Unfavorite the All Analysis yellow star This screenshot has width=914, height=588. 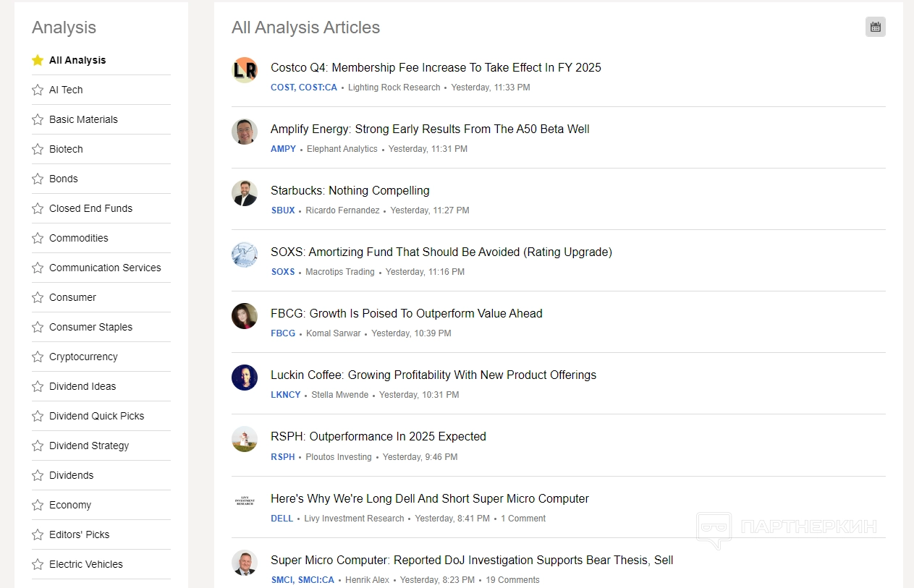tap(38, 60)
